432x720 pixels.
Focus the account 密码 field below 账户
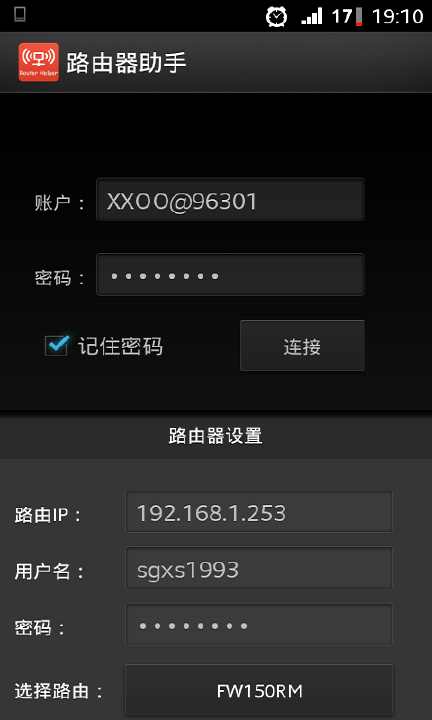pos(230,275)
